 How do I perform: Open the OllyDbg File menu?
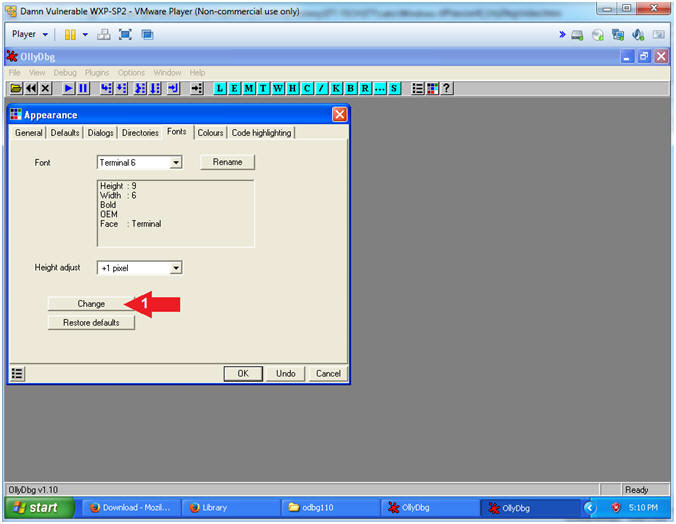click(x=15, y=72)
